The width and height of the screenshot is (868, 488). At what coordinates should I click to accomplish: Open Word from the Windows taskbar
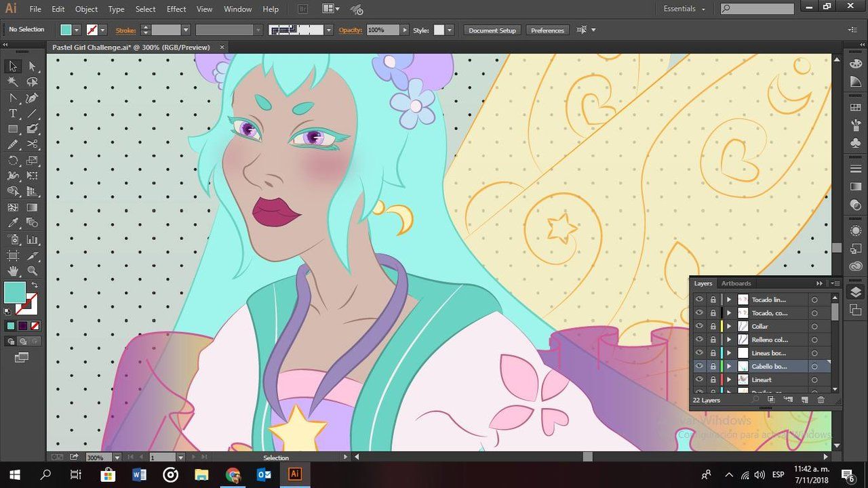pyautogui.click(x=139, y=474)
